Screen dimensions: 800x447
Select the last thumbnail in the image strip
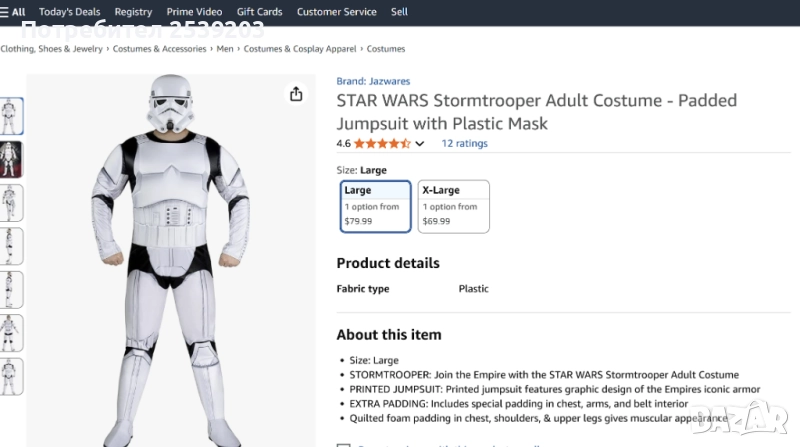pos(10,377)
